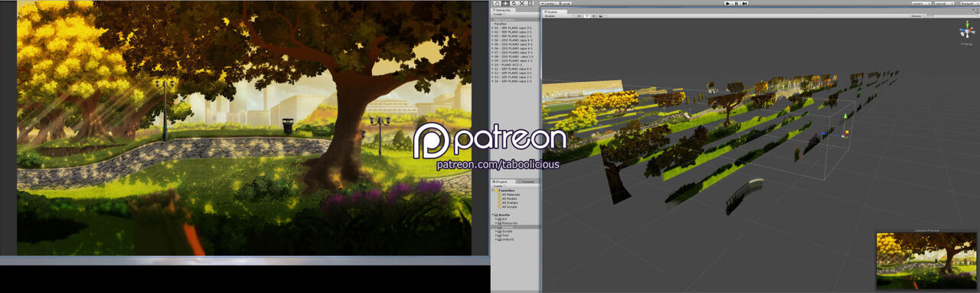Select the Rect transform tool
Viewport: 980px width, 293px height.
[530, 3]
